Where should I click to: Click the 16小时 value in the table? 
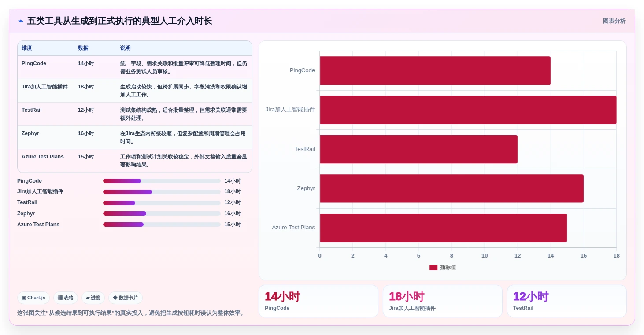pyautogui.click(x=86, y=133)
